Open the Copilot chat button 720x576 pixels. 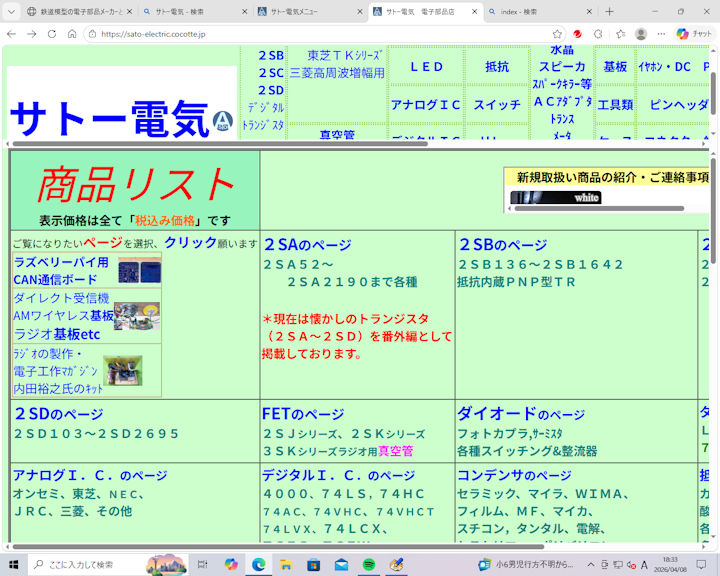click(693, 34)
